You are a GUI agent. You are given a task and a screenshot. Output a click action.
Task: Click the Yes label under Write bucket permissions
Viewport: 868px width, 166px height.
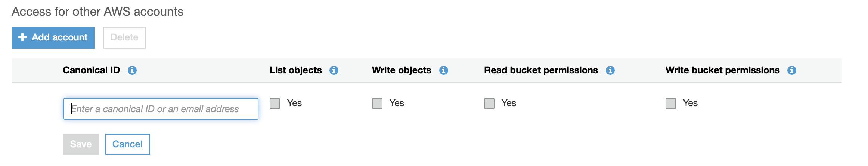[x=690, y=103]
